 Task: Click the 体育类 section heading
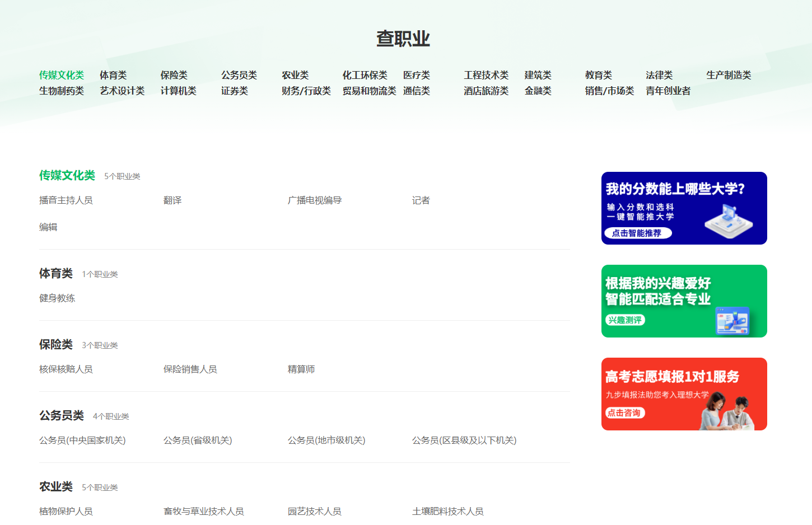point(56,274)
